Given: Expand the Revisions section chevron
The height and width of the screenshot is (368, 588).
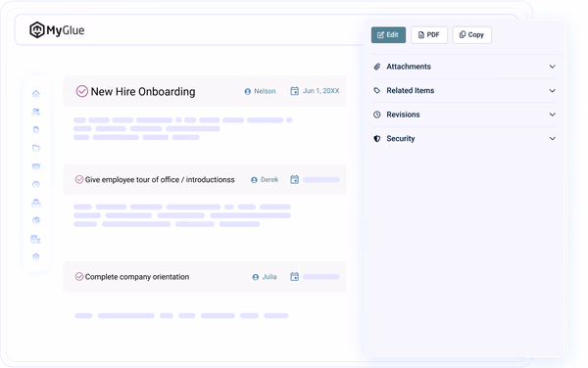Looking at the screenshot, I should (x=553, y=115).
